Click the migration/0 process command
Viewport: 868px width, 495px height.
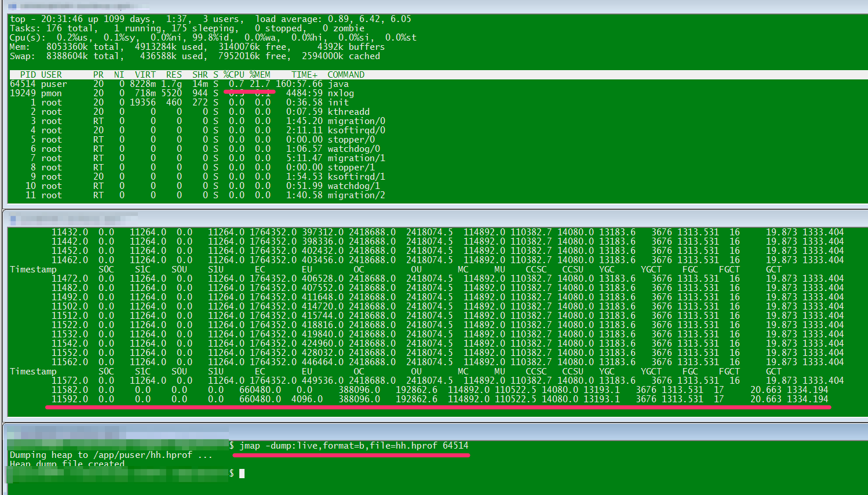coord(356,121)
